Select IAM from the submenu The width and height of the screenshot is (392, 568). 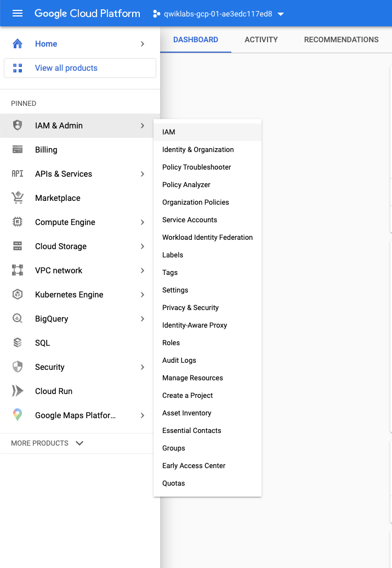pyautogui.click(x=168, y=132)
